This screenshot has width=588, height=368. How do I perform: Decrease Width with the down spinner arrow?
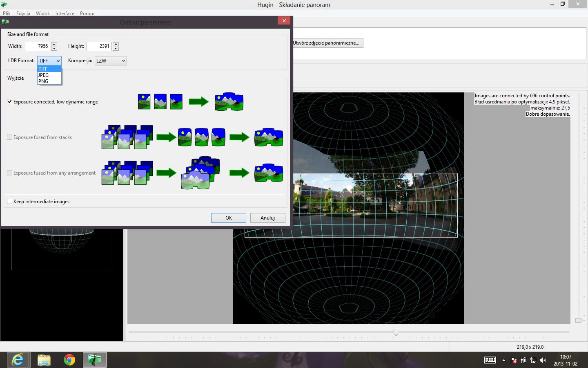coord(54,49)
